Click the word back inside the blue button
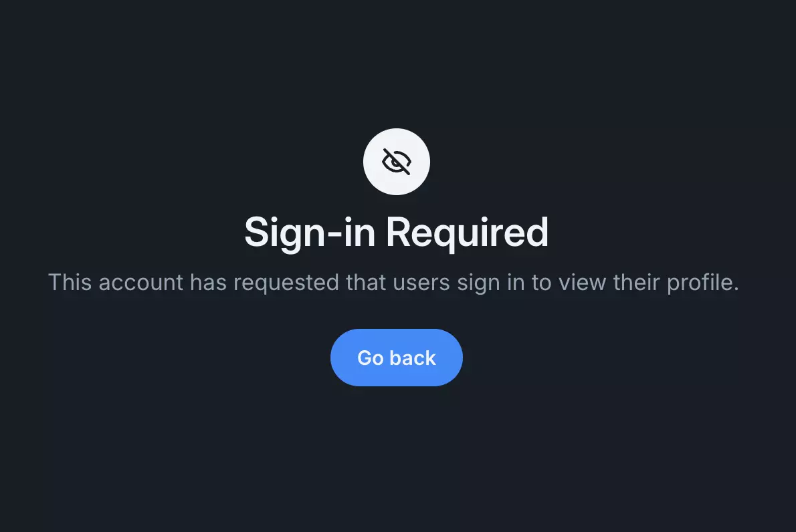 (x=413, y=358)
